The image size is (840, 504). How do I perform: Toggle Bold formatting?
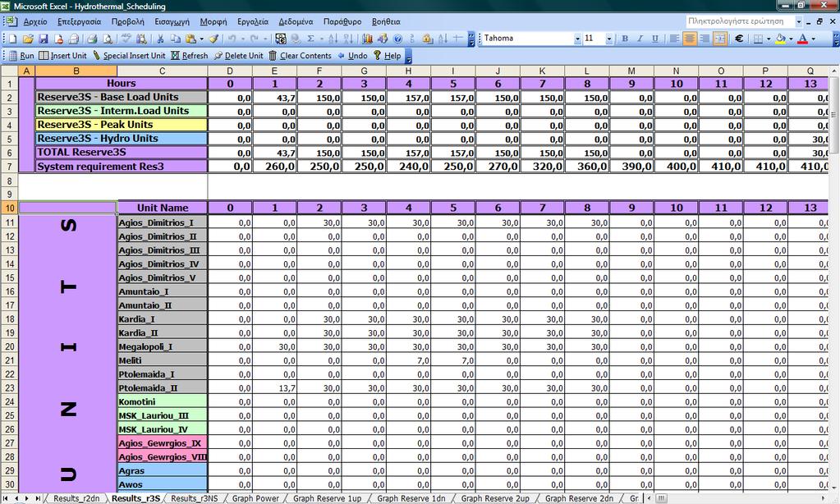(x=625, y=39)
